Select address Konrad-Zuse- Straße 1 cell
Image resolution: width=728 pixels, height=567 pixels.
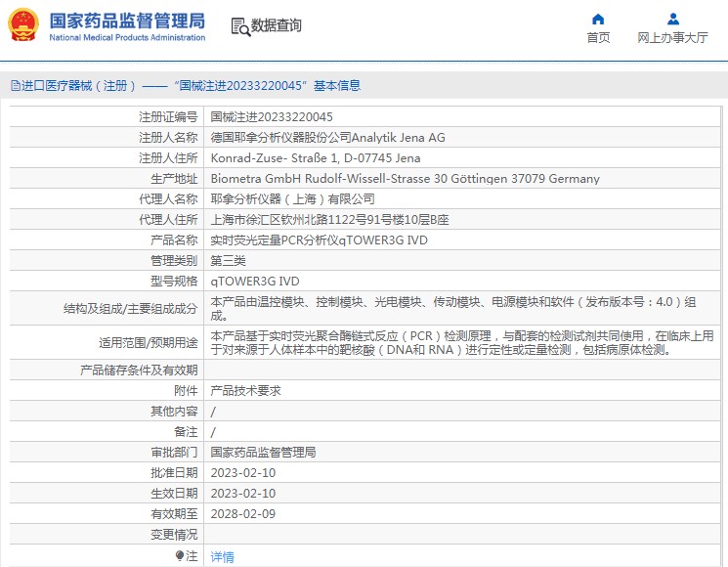[x=462, y=158]
